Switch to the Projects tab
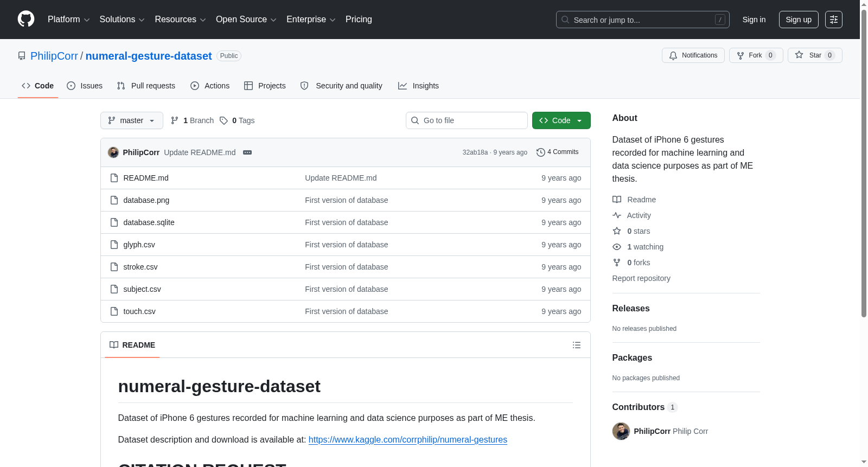The height and width of the screenshot is (467, 868). pyautogui.click(x=265, y=86)
